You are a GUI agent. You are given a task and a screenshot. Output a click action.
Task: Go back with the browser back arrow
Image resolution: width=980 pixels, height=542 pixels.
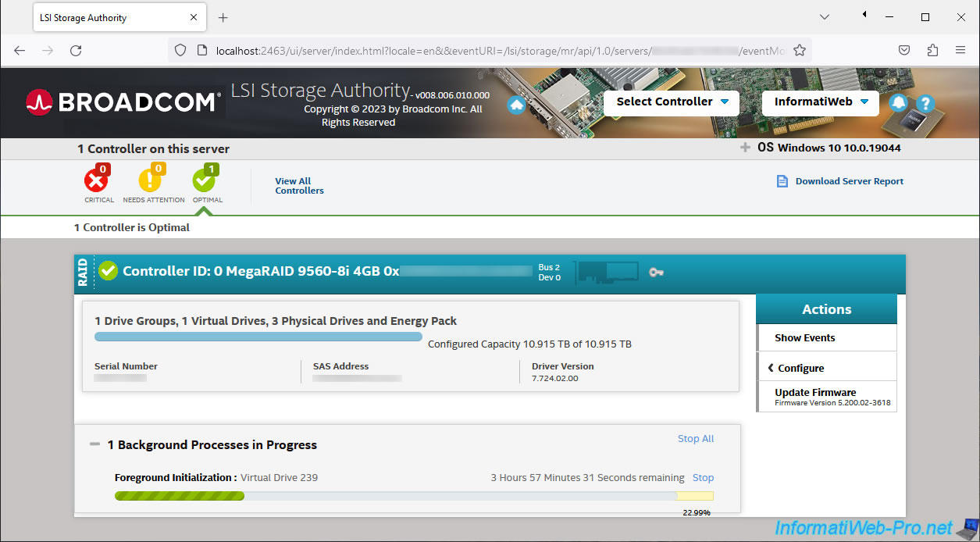tap(20, 50)
